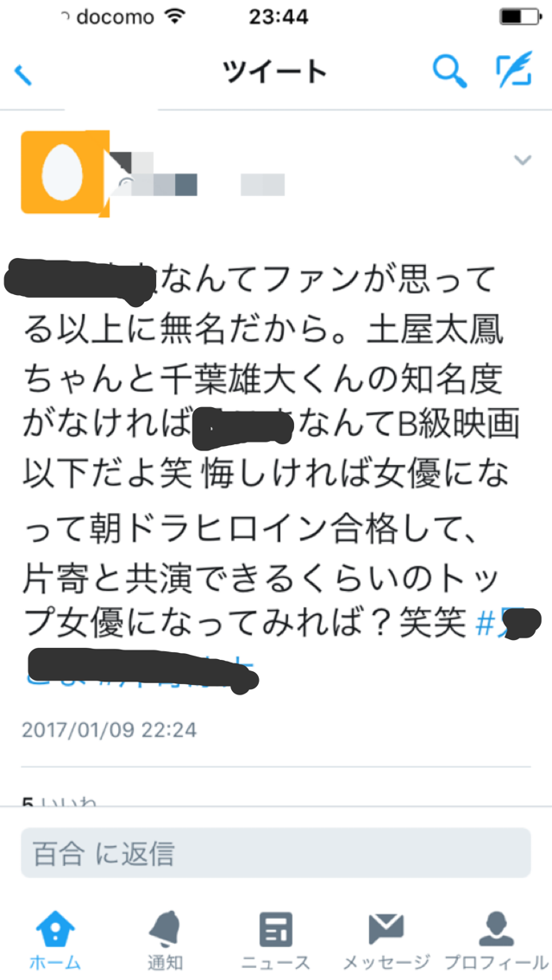Open the プロフィール tab
The width and height of the screenshot is (552, 980).
496,939
